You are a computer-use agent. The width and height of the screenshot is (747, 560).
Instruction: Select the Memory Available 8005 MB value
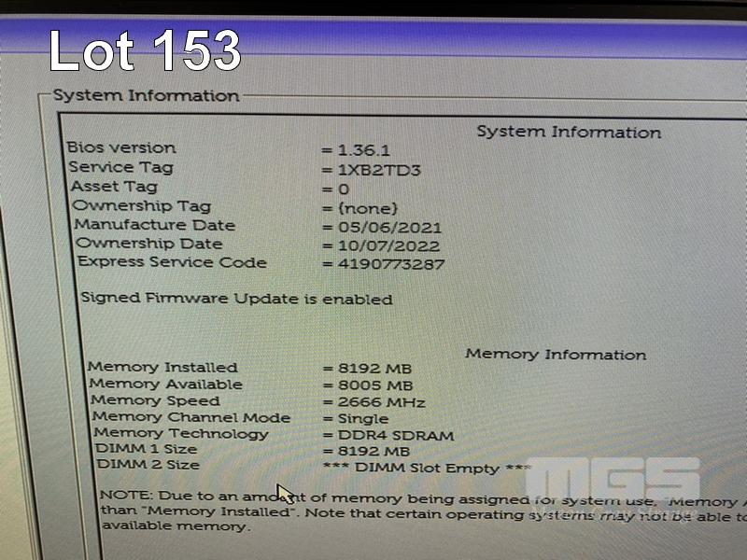375,385
